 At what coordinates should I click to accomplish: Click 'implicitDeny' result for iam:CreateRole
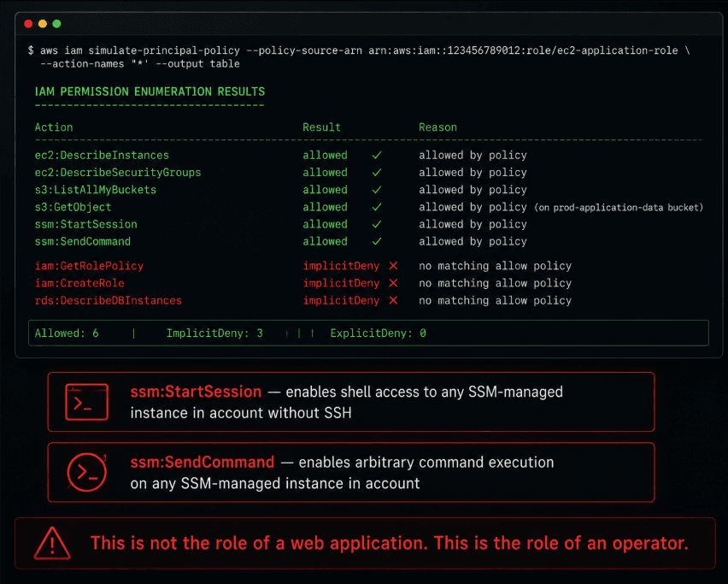pos(341,283)
